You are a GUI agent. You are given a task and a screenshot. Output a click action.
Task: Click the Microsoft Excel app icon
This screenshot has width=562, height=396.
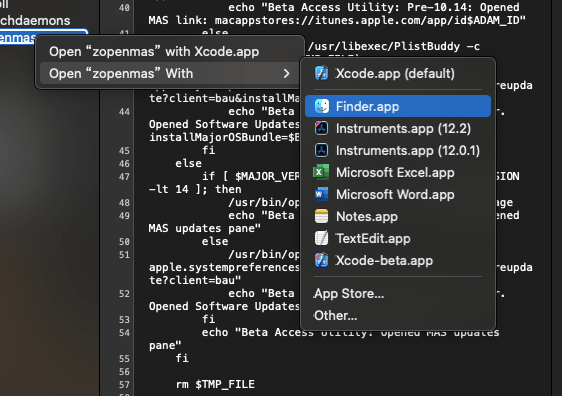pyautogui.click(x=322, y=172)
